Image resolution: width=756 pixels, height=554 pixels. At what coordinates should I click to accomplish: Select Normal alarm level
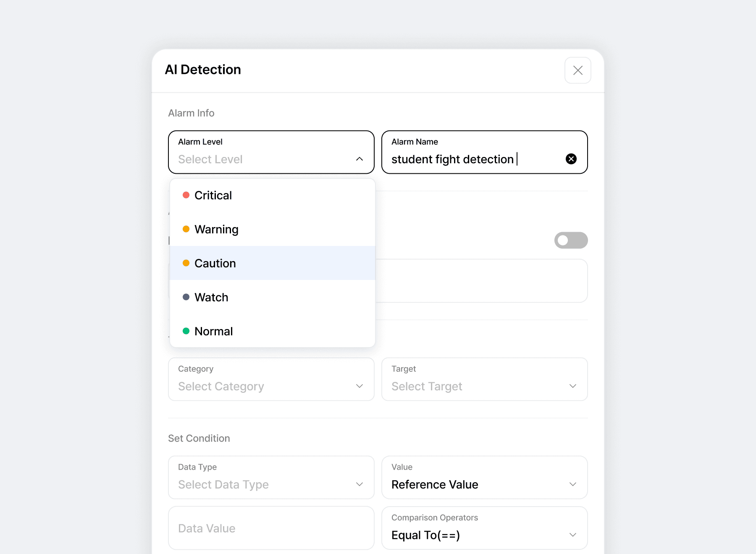213,332
